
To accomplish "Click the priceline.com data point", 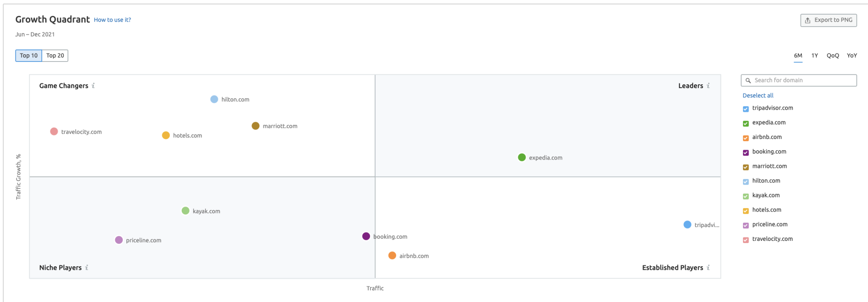I will click(119, 240).
